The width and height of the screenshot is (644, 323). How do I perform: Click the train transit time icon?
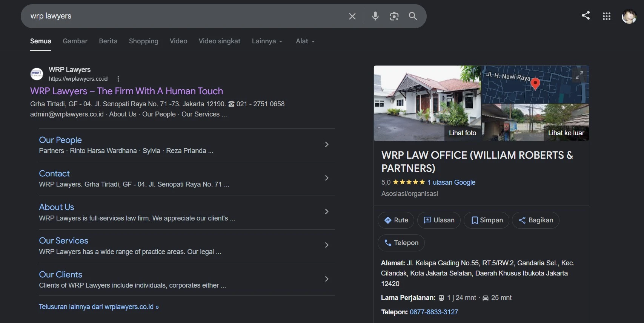pos(441,298)
